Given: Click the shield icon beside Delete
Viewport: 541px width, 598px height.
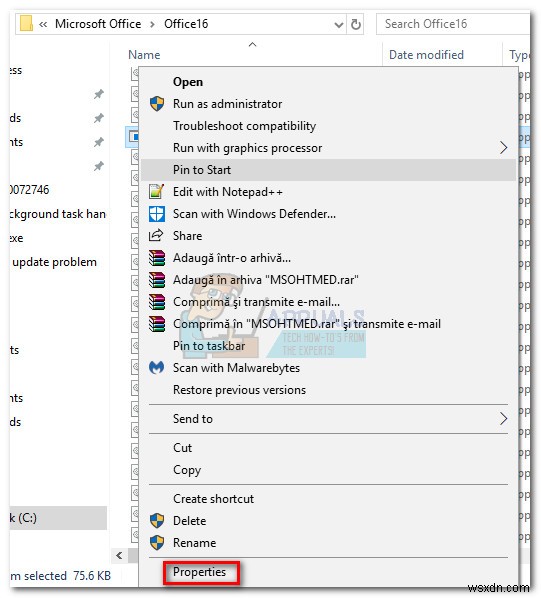Looking at the screenshot, I should point(157,521).
